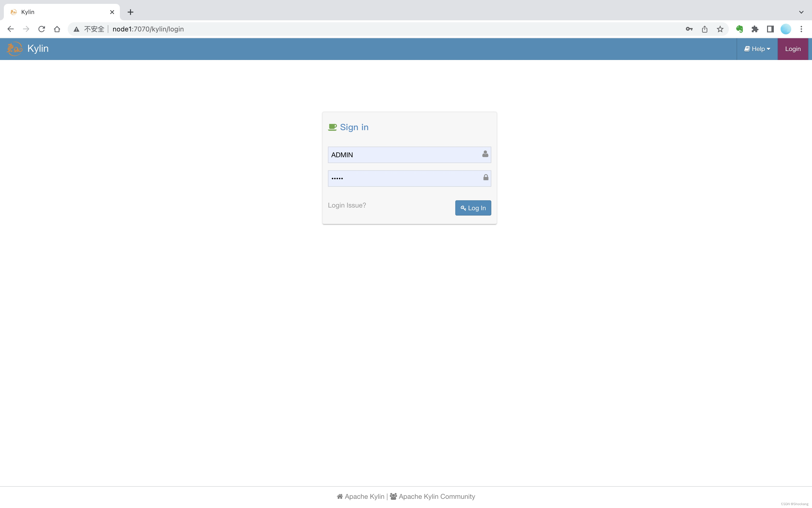Viewport: 812px width, 508px height.
Task: Go back with the browser back arrow
Action: tap(11, 29)
